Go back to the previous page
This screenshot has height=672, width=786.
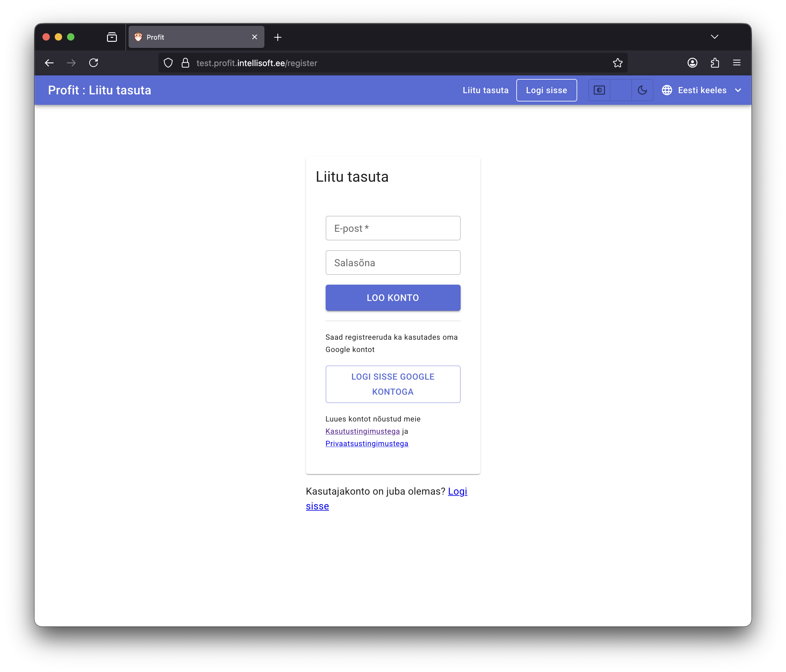(49, 63)
